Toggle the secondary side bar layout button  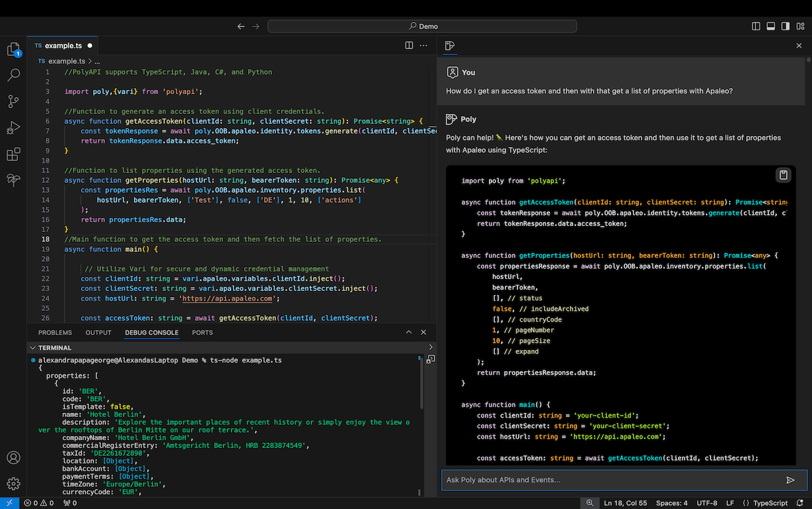[x=785, y=27]
